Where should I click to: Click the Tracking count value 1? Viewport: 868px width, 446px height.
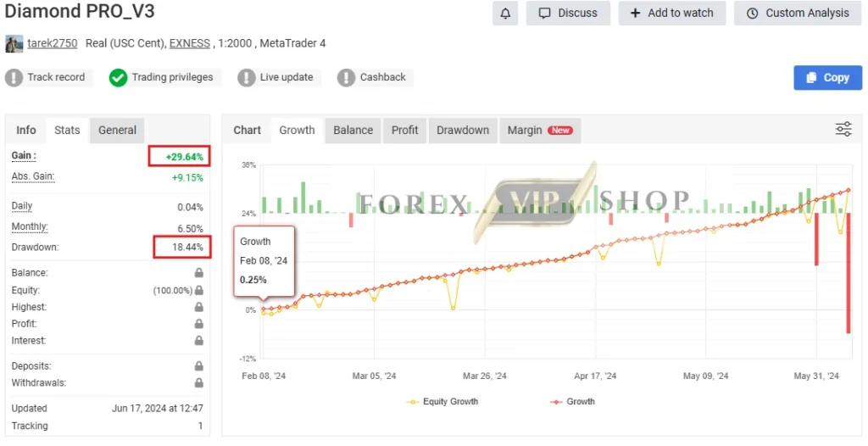click(x=200, y=426)
